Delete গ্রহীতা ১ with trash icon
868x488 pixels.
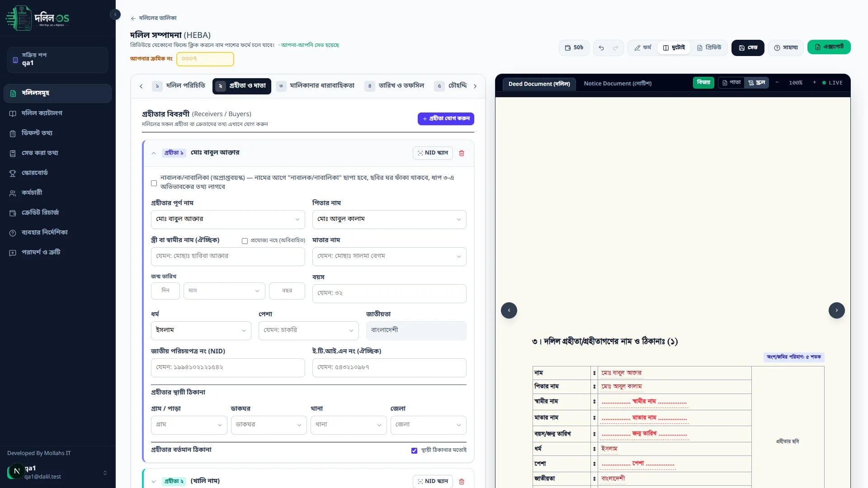[x=462, y=153]
